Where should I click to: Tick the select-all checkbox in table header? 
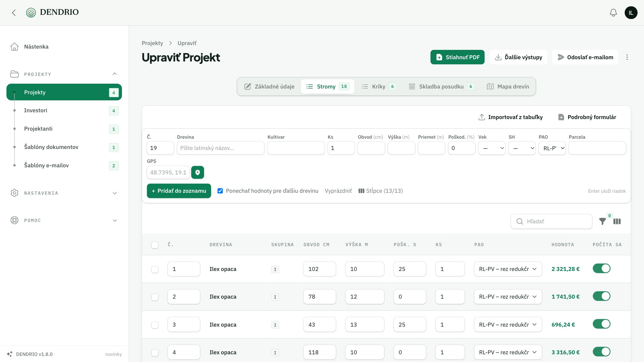[155, 245]
